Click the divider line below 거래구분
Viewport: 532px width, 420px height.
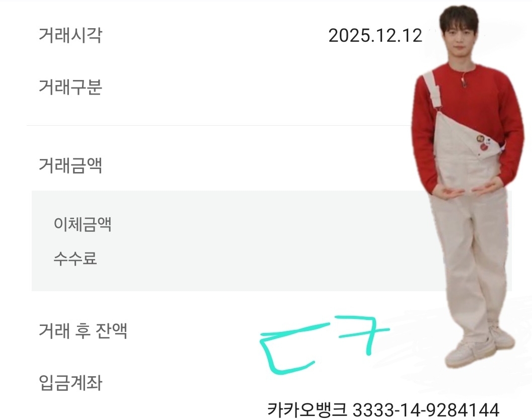coord(219,125)
